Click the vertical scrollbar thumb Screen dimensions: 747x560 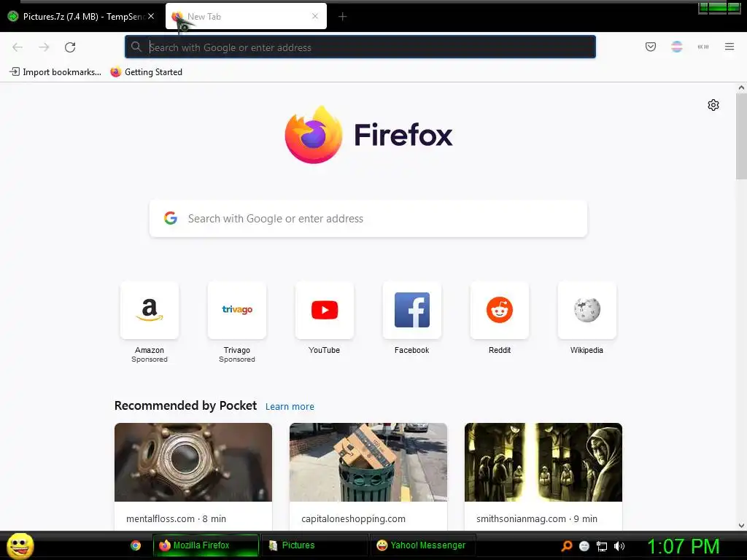[741, 136]
